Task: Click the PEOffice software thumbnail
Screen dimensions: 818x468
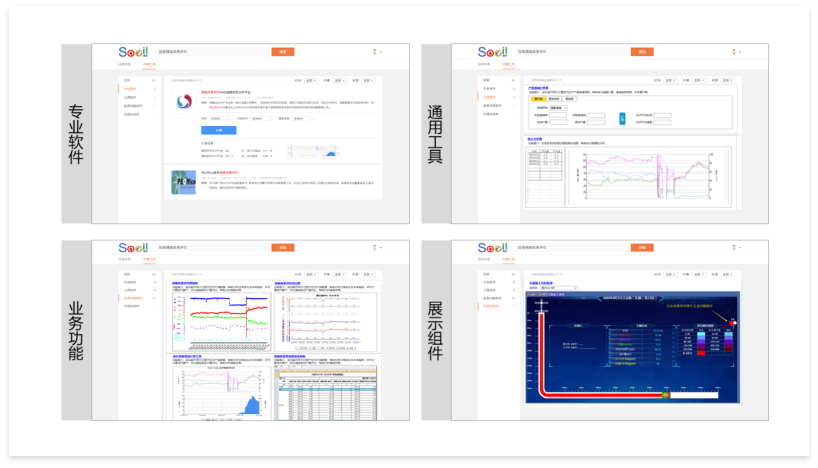Action: pyautogui.click(x=184, y=182)
